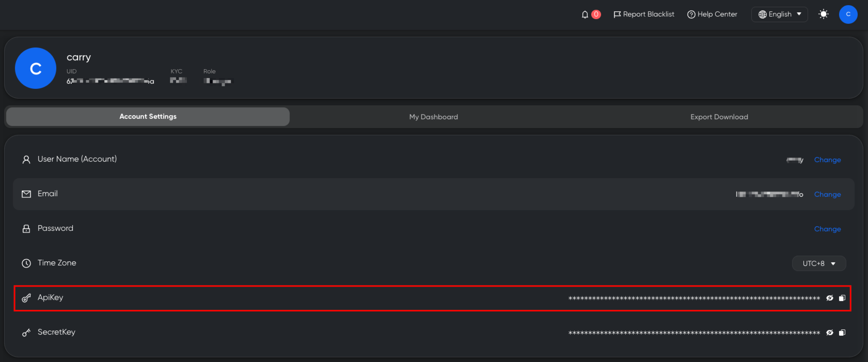Viewport: 868px width, 362px height.
Task: Click the large profile avatar circle
Action: 36,68
